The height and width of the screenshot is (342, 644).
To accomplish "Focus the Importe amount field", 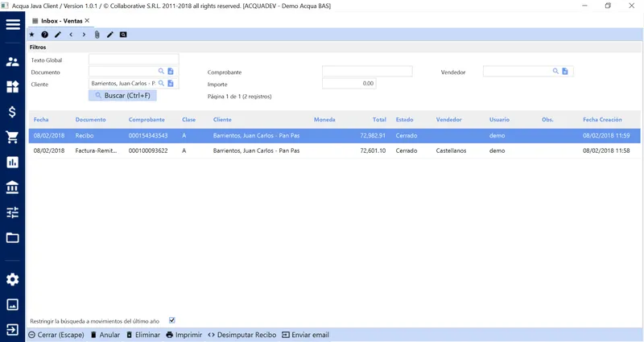I will [349, 84].
